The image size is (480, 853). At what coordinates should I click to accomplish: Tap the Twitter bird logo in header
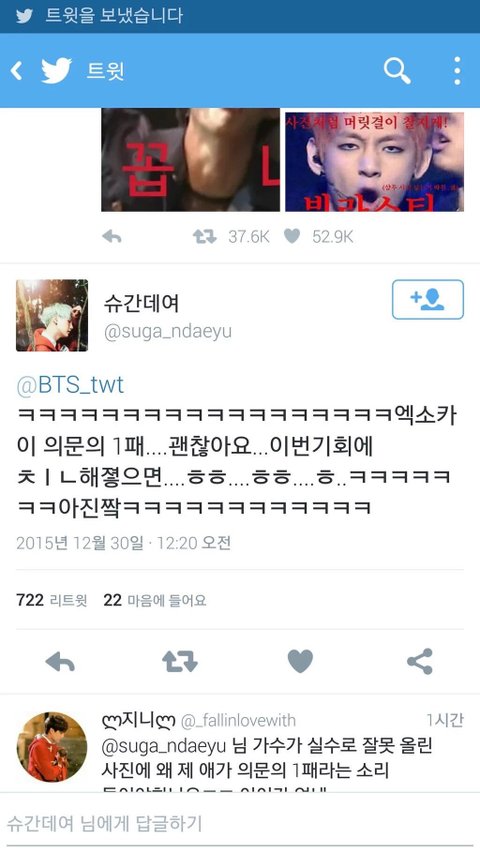[57, 71]
